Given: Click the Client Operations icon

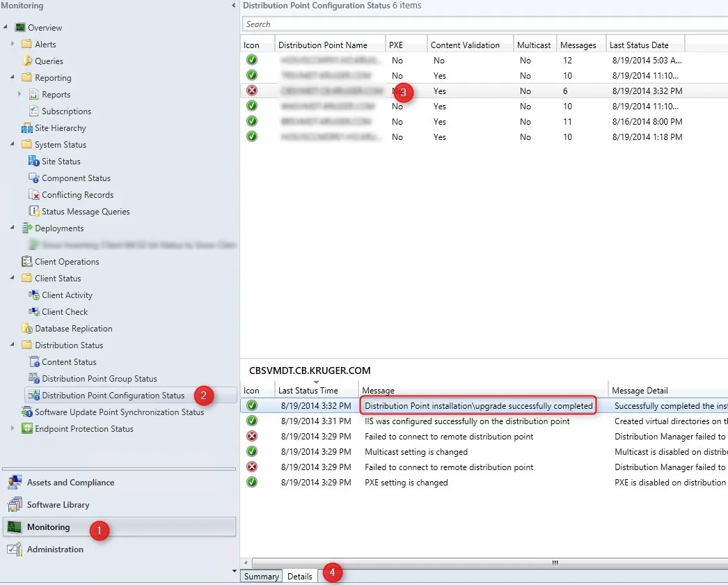Looking at the screenshot, I should click(27, 262).
